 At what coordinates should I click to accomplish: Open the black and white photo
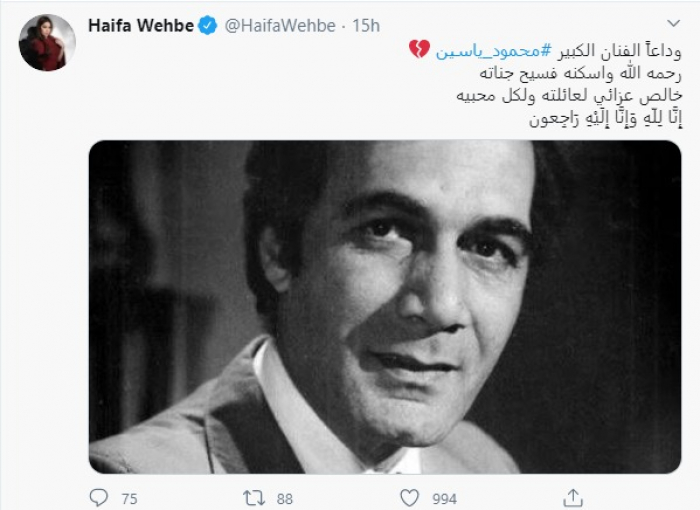[x=385, y=307]
